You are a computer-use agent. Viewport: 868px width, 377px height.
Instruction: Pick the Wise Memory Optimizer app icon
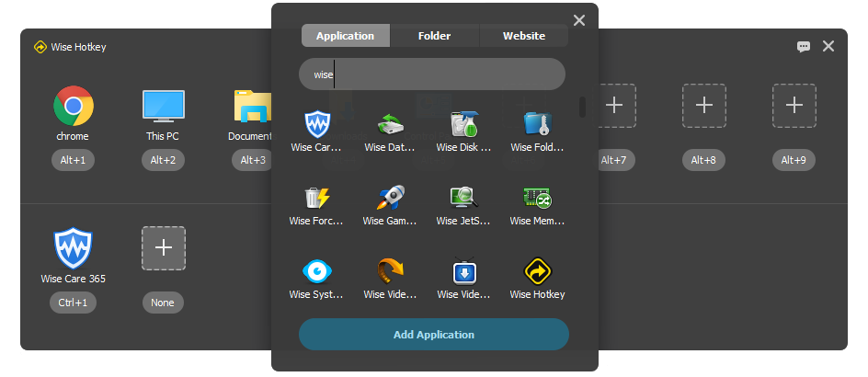(537, 198)
